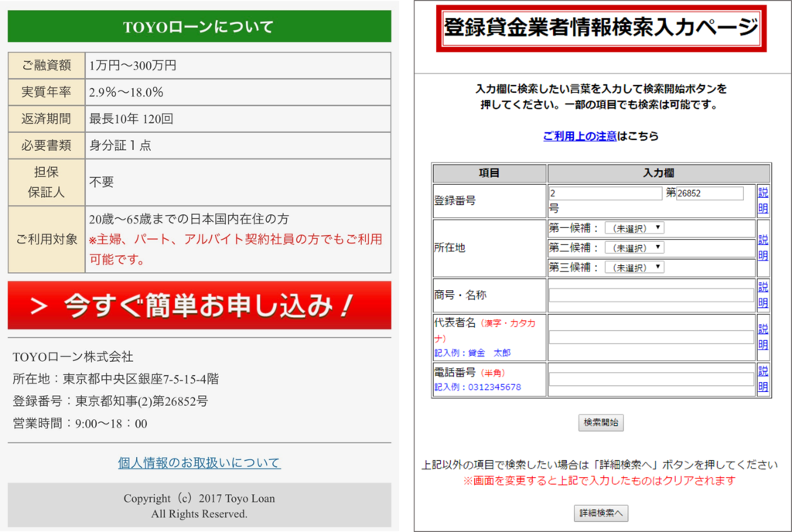The height and width of the screenshot is (532, 792).
Task: Open 個人情報のお取扱いについて link
Action: click(199, 462)
